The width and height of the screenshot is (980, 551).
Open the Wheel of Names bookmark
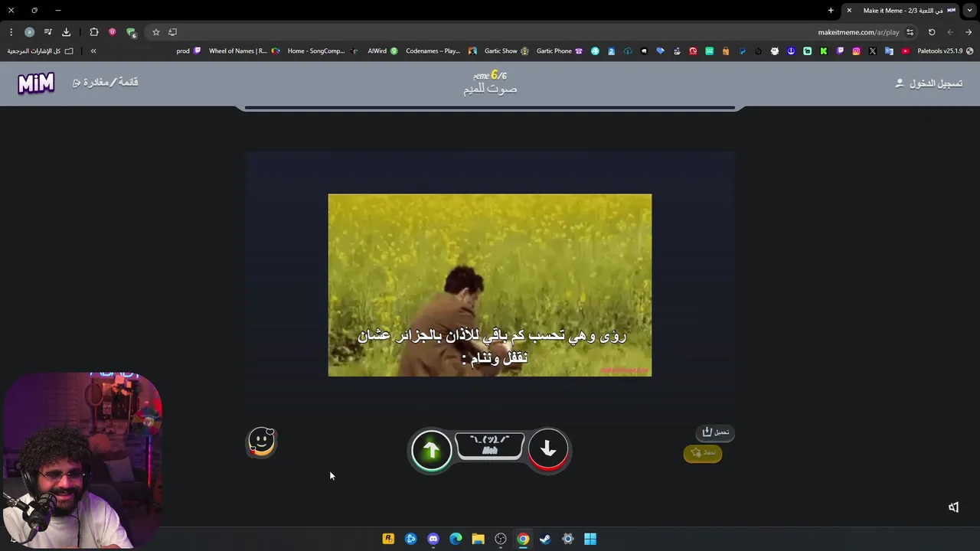pyautogui.click(x=244, y=51)
